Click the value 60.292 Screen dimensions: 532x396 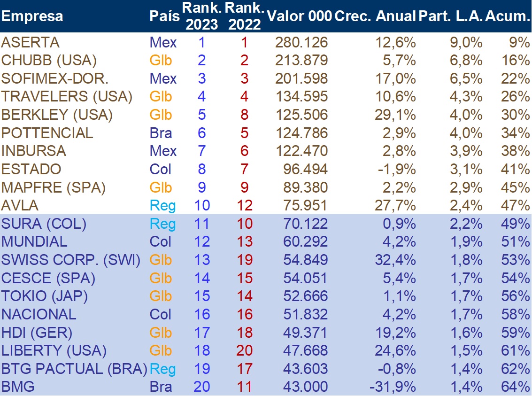coord(305,241)
